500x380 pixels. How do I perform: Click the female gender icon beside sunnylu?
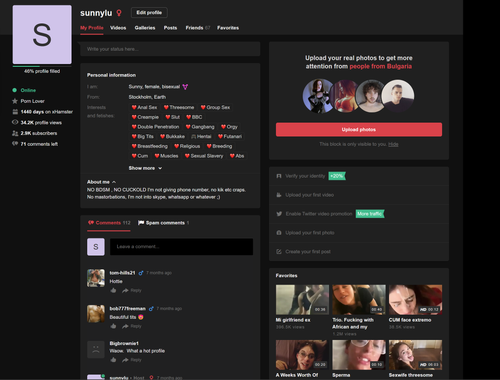[x=119, y=13]
